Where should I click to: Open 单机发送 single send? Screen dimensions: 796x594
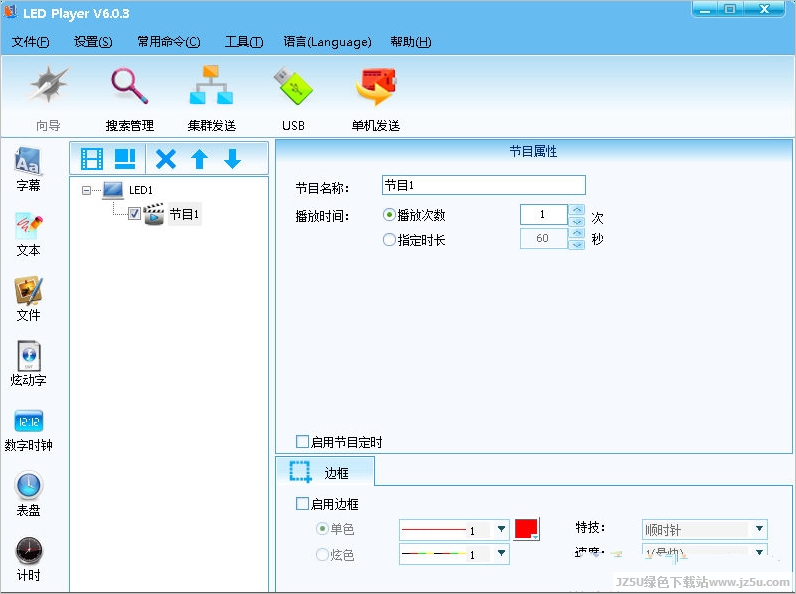376,98
